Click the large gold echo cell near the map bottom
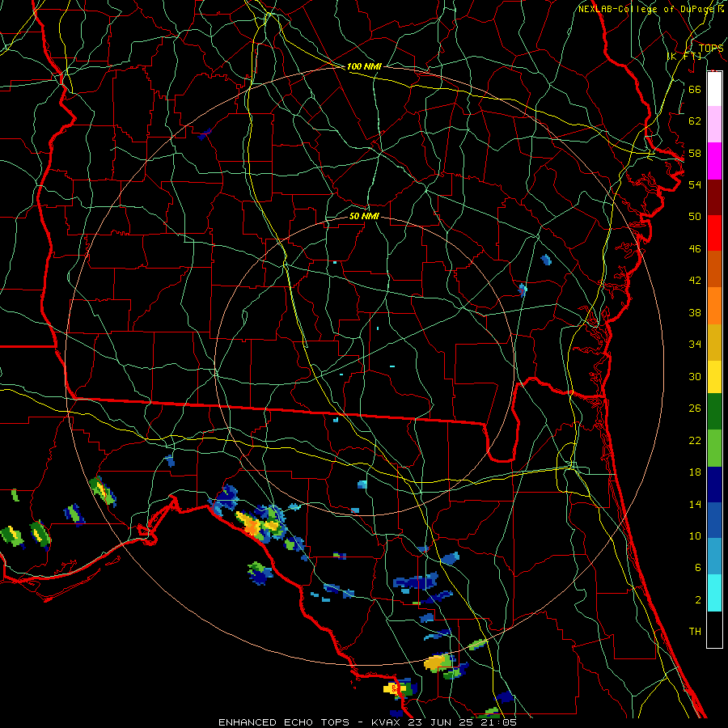The height and width of the screenshot is (728, 728). pyautogui.click(x=436, y=662)
